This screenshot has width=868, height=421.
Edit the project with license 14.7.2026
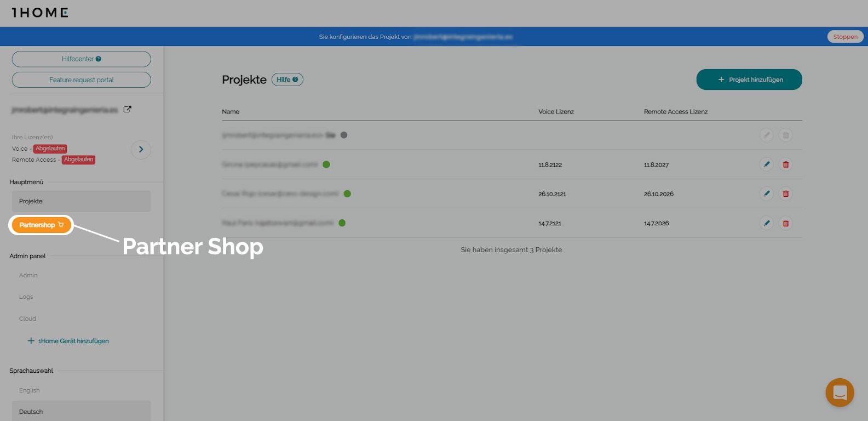(x=766, y=223)
